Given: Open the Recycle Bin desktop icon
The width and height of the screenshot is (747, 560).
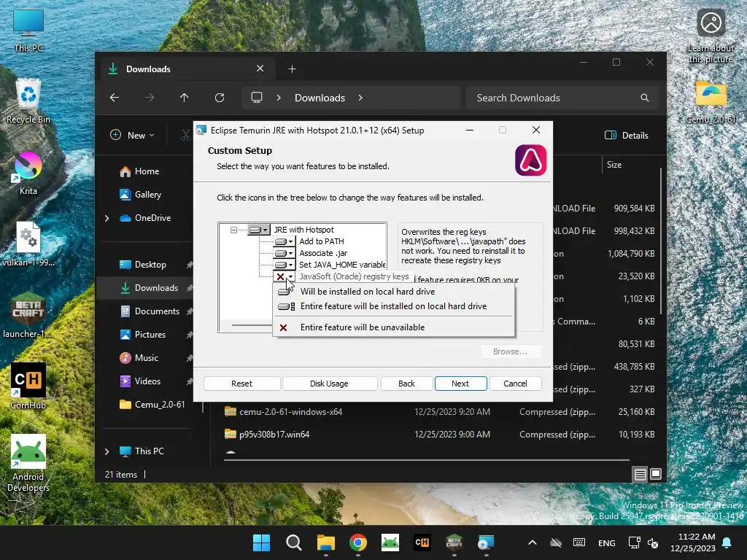Looking at the screenshot, I should (x=28, y=101).
